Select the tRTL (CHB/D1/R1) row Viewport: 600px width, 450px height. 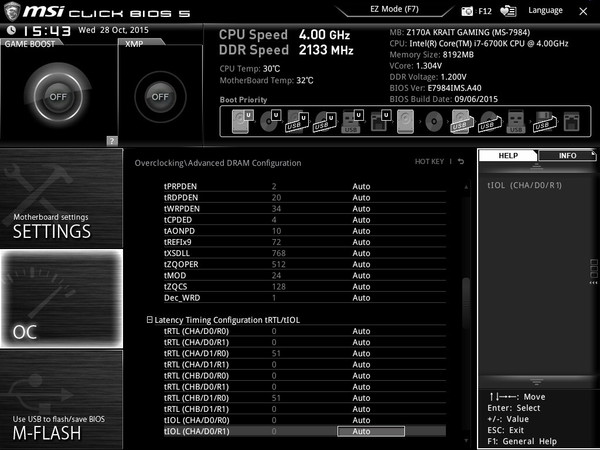pyautogui.click(x=305, y=409)
